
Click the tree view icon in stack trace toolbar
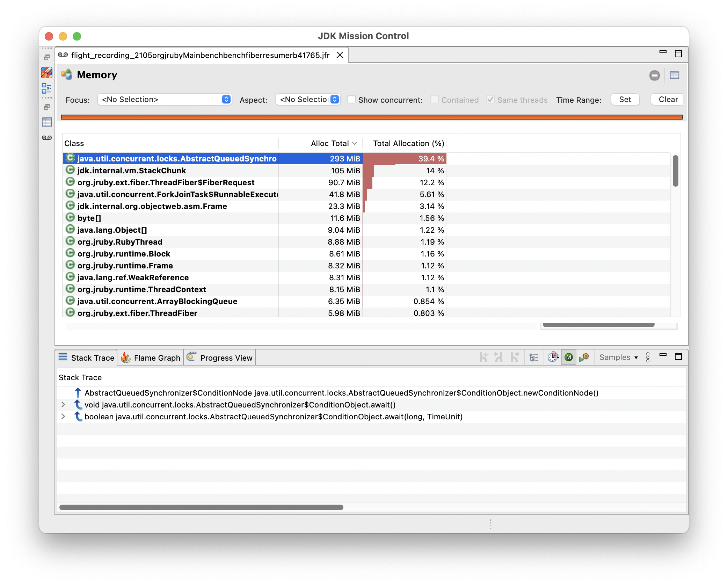tap(533, 357)
